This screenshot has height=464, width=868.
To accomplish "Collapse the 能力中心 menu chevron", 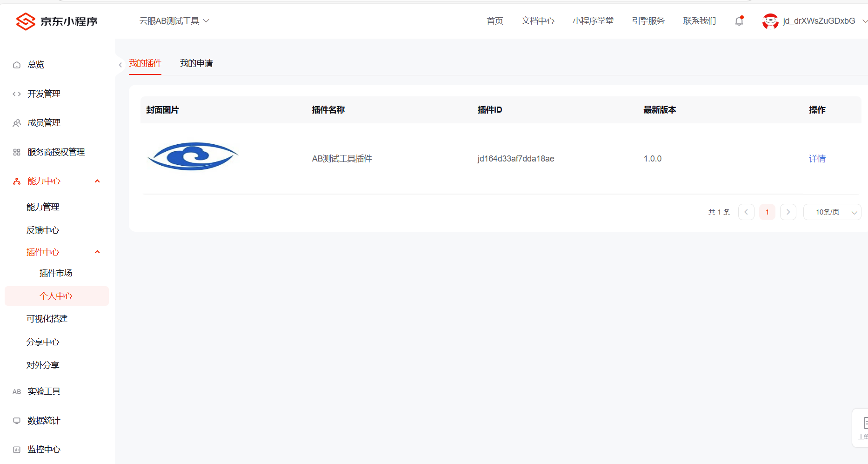I will (97, 181).
